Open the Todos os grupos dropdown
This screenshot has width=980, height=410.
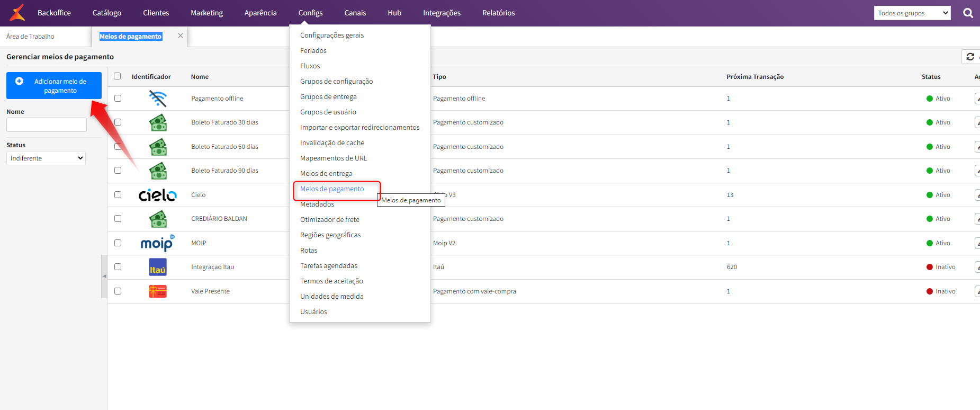[x=912, y=13]
